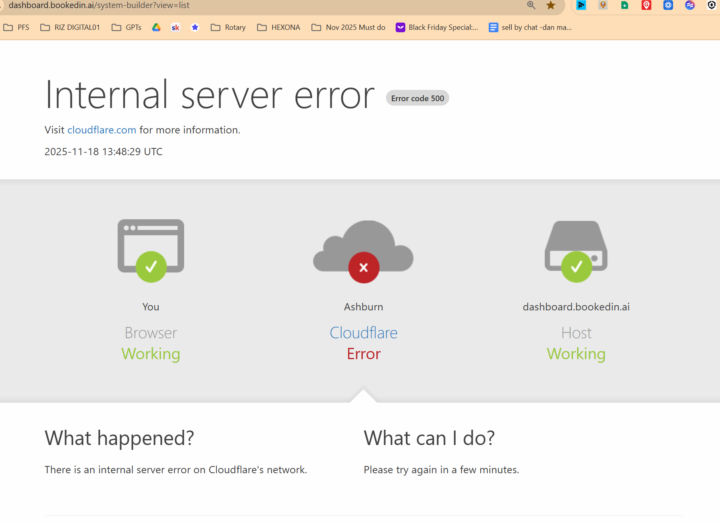Click the Cloudflare link under Ashburn
720x522 pixels.
pyautogui.click(x=364, y=333)
